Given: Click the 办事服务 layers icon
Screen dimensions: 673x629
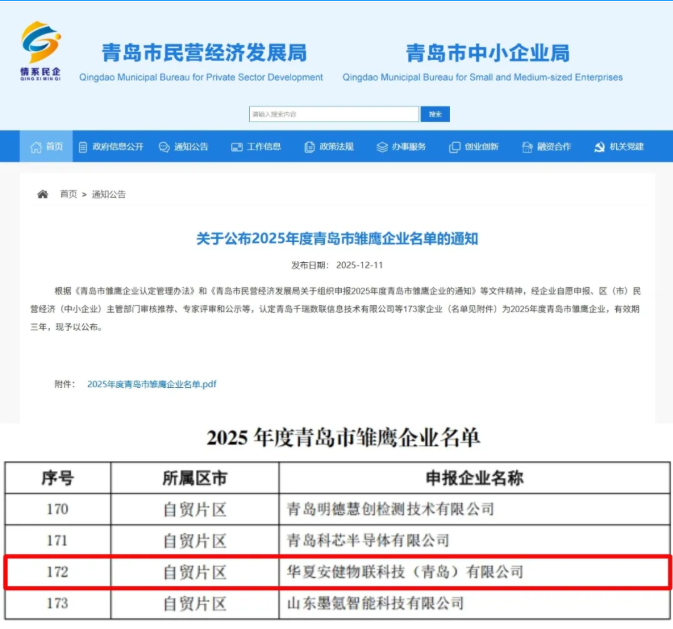Looking at the screenshot, I should pos(382,147).
